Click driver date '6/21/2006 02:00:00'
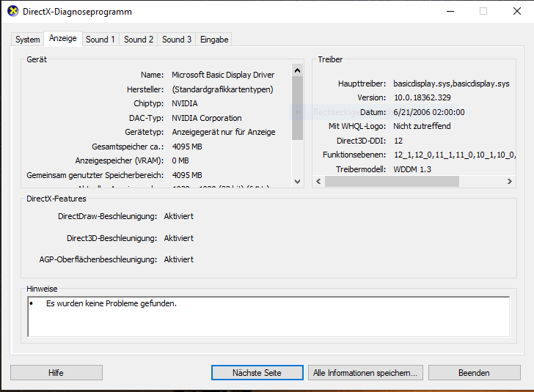This screenshot has height=392, width=534. pos(429,112)
